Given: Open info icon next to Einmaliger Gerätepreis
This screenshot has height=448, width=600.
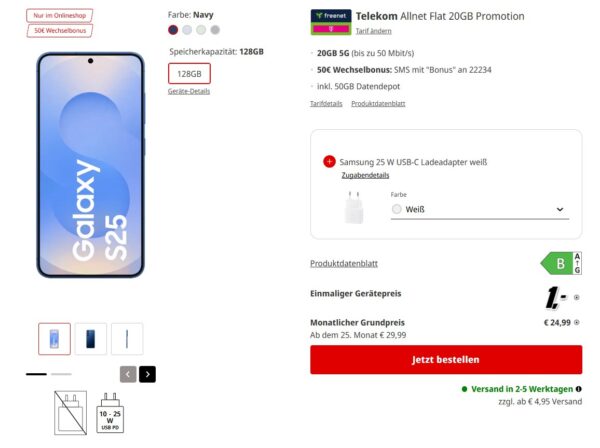Looking at the screenshot, I should coord(577,297).
